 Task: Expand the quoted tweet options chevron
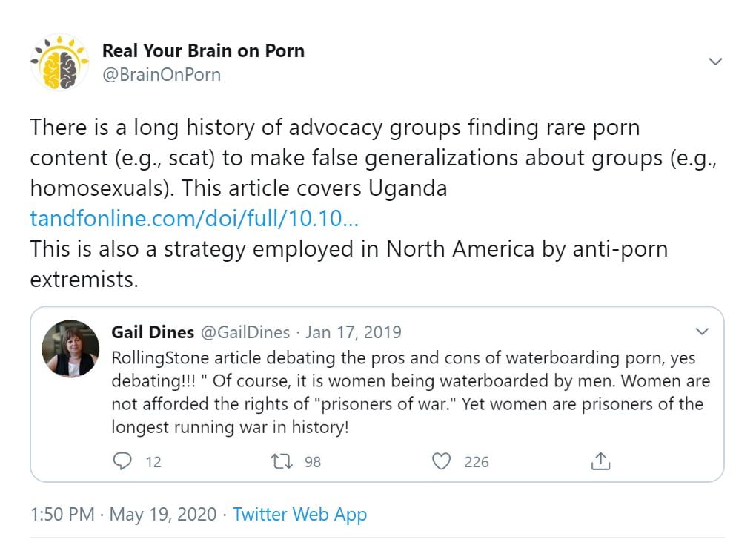click(x=701, y=332)
